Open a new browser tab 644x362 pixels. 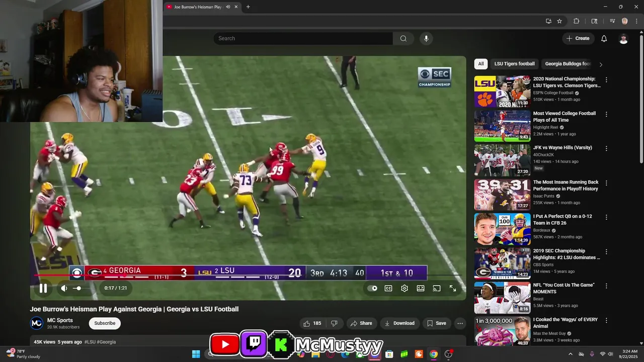[x=248, y=7]
